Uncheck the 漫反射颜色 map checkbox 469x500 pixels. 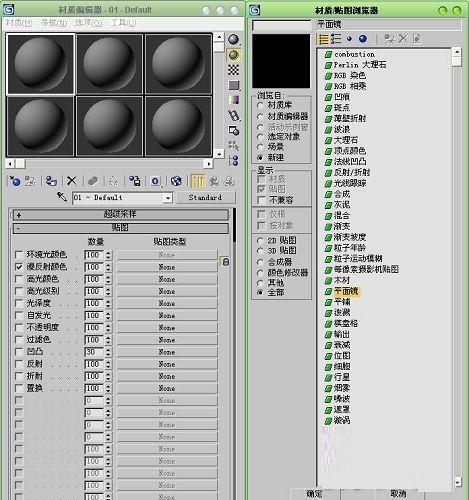pyautogui.click(x=19, y=267)
